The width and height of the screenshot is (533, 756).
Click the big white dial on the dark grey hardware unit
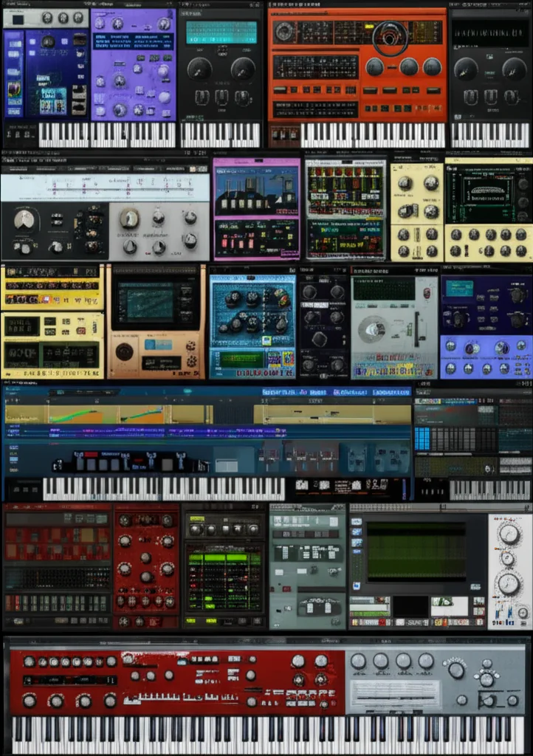24,220
